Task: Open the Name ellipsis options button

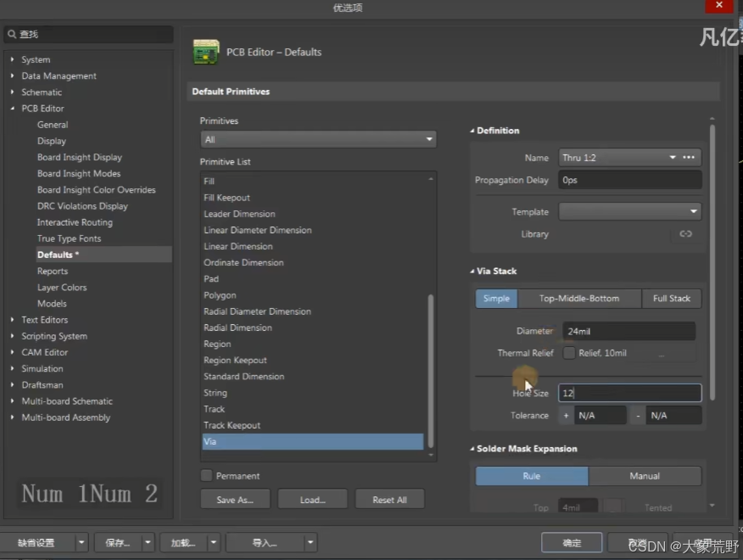Action: pyautogui.click(x=689, y=158)
